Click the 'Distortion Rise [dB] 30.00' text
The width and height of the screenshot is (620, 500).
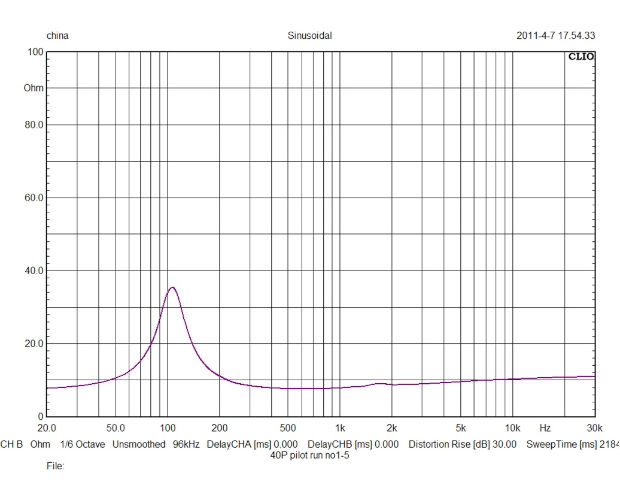[462, 444]
